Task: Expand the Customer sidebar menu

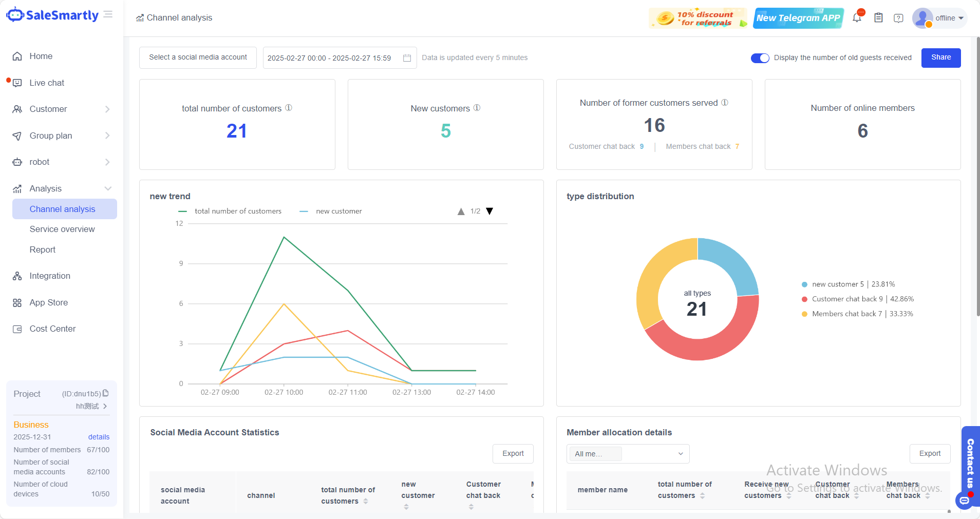Action: click(x=62, y=109)
